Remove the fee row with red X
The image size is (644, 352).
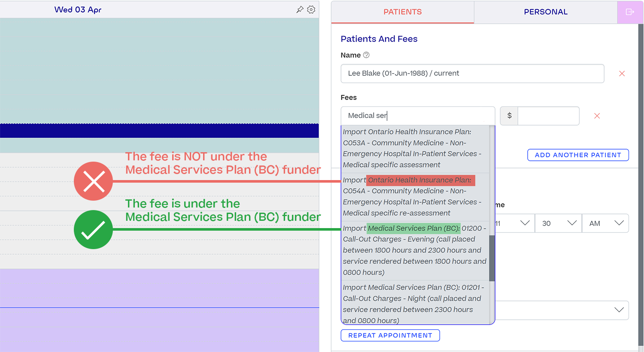pyautogui.click(x=597, y=116)
